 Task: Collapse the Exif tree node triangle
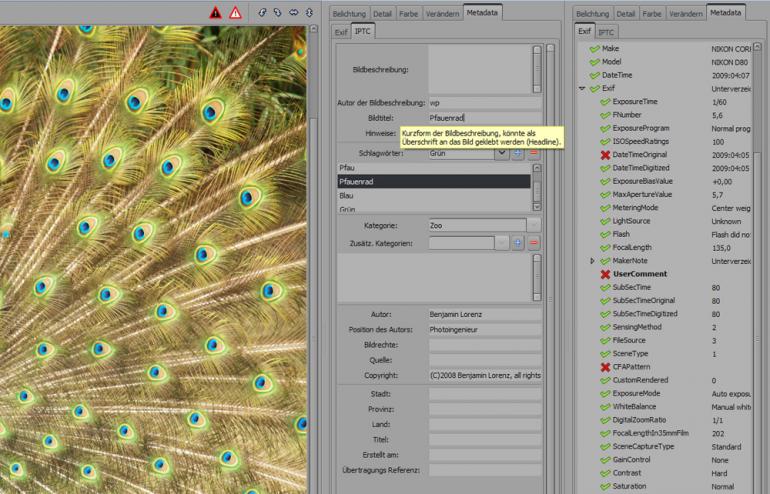(582, 88)
